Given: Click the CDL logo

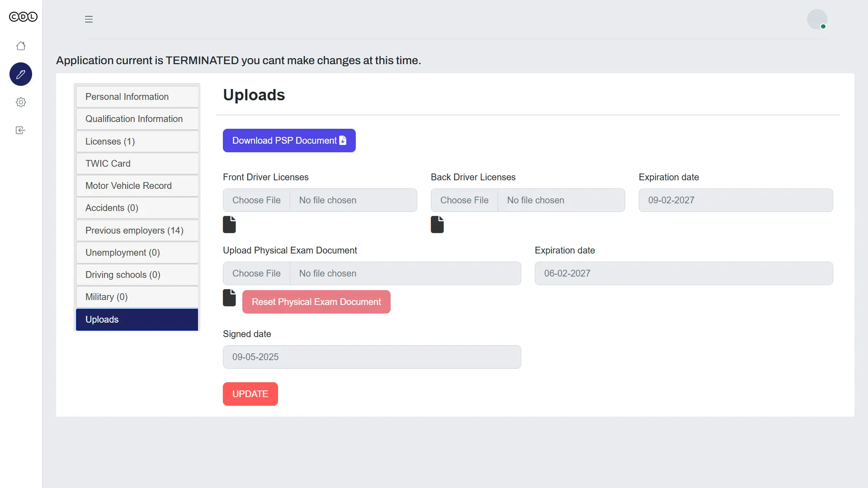Looking at the screenshot, I should (23, 17).
